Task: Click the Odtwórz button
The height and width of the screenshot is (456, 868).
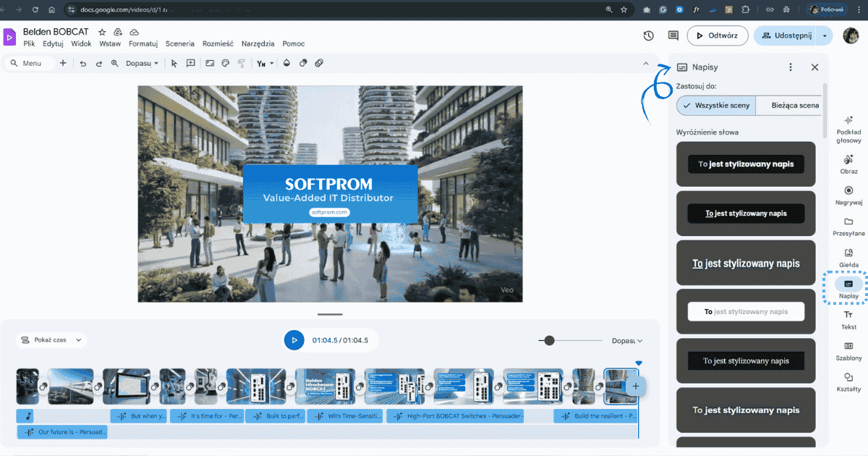Action: [x=717, y=35]
